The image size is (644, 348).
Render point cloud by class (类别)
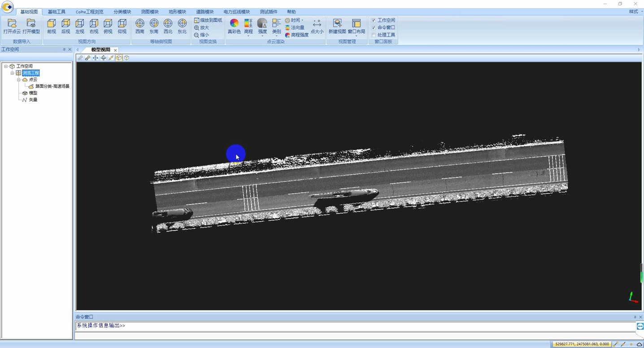click(276, 26)
